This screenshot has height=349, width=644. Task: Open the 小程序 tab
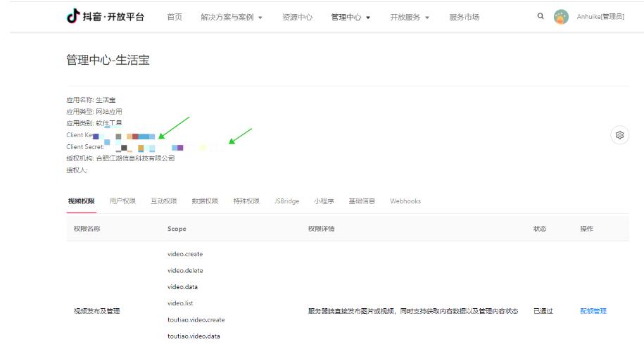point(324,201)
